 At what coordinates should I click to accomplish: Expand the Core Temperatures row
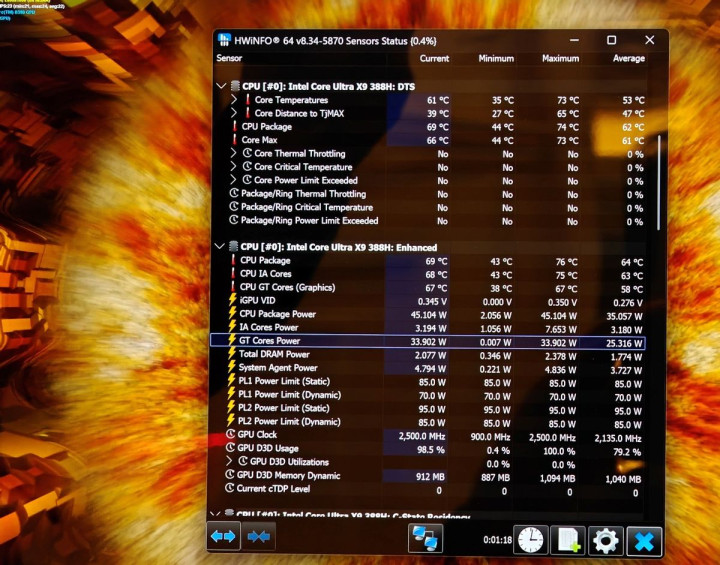234,99
